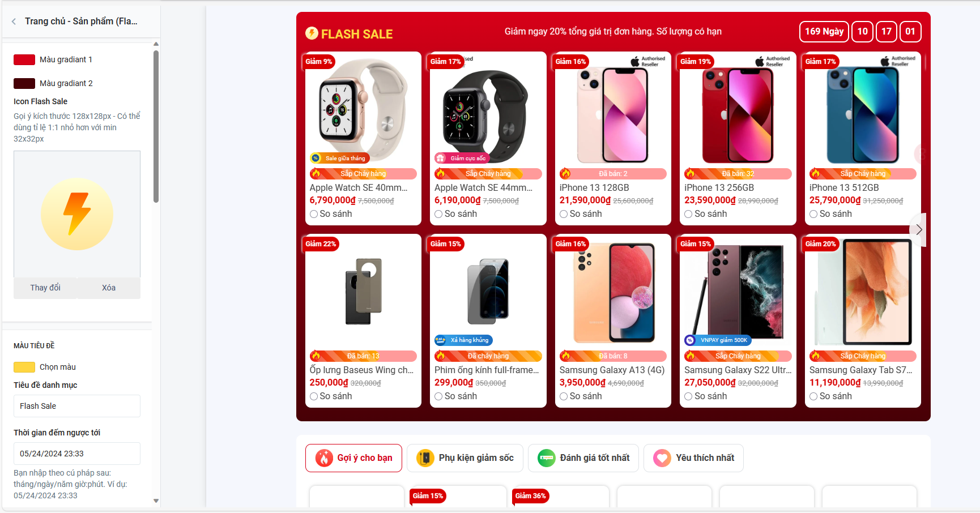Go back using the left chevron icon
Viewport: 980px width, 513px height.
click(x=14, y=22)
